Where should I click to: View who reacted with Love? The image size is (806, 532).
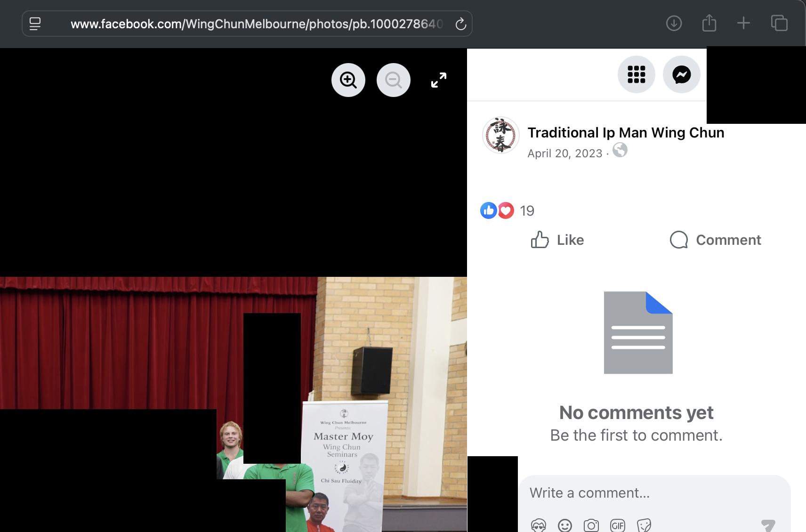[506, 210]
